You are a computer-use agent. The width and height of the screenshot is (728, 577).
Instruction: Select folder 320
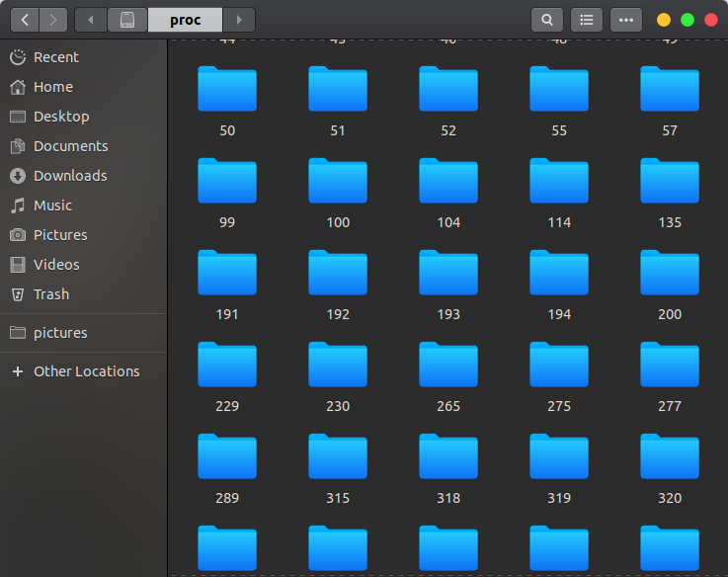tap(670, 456)
